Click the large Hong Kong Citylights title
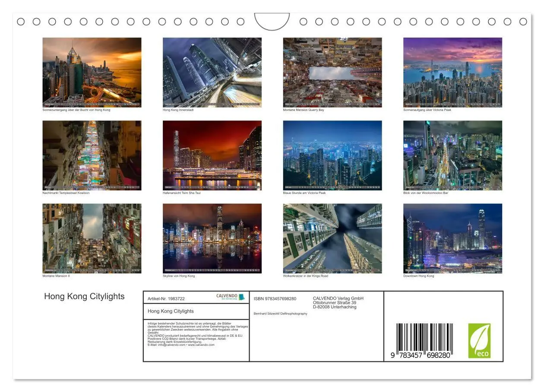544x392 pixels. [84, 296]
